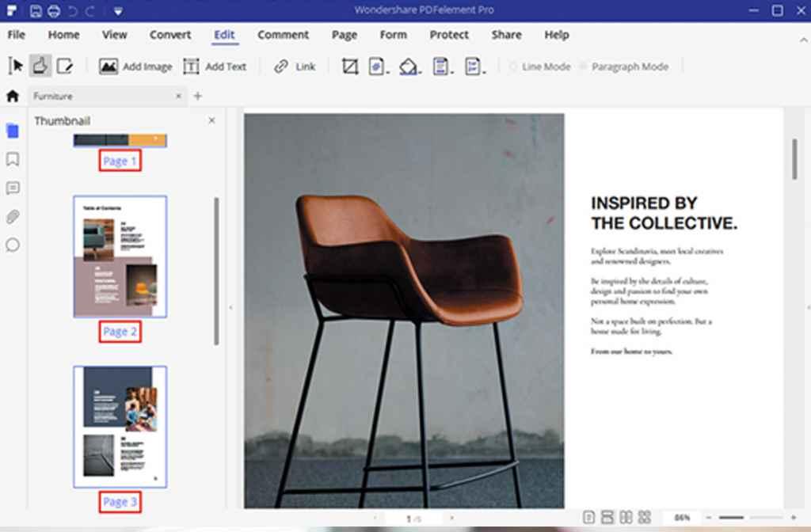Open the Convert menu tab
Viewport: 811px width, 532px height.
pyautogui.click(x=170, y=35)
